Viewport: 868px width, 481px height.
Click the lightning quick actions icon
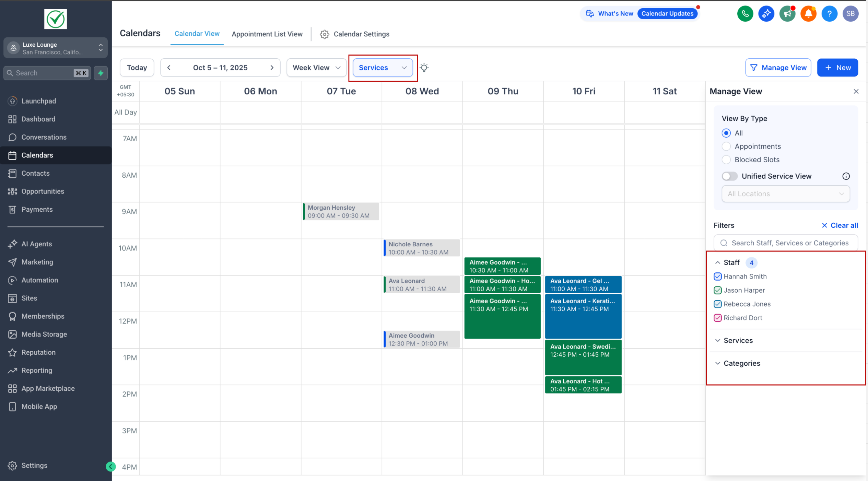pos(101,73)
